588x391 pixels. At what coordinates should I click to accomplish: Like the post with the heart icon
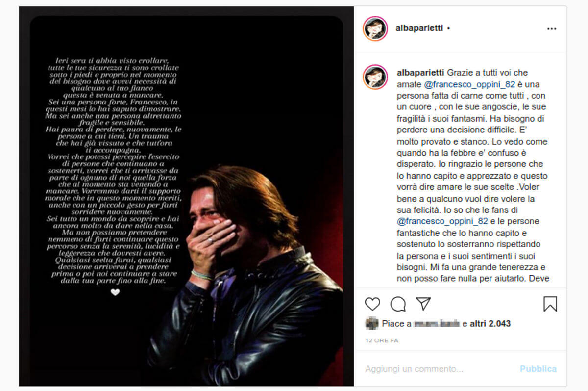point(372,304)
